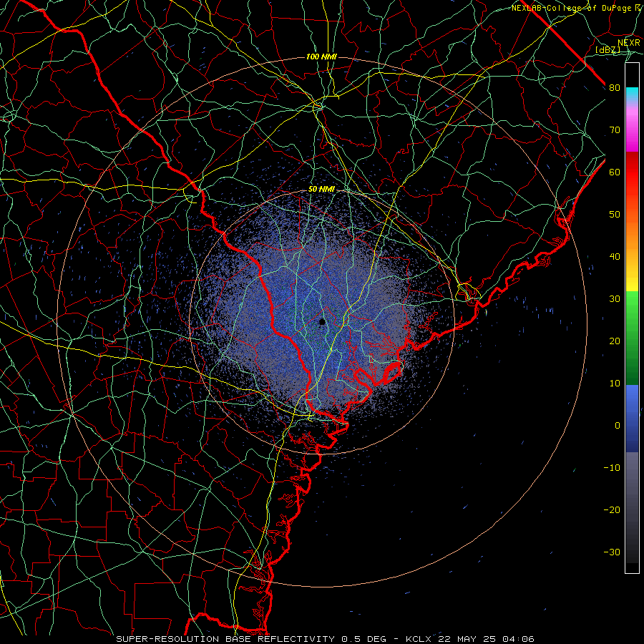Screen dimensions: 644x644
Task: Click the '10' value on the color scale
Action: click(x=615, y=384)
